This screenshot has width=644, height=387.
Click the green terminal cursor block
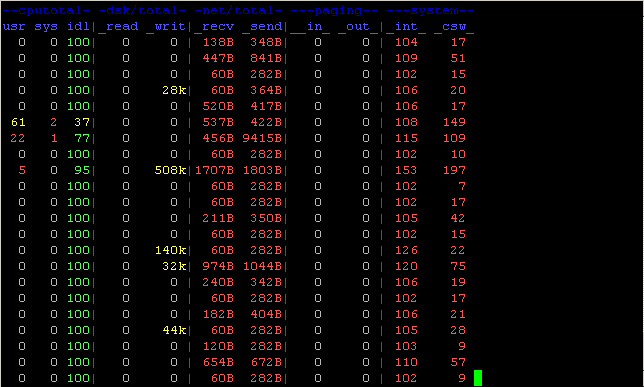478,378
